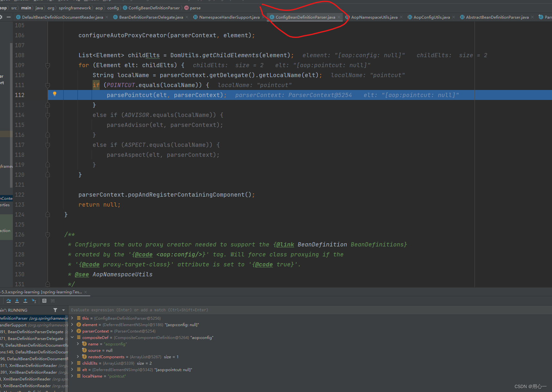Hide the project panel with minus icon
This screenshot has height=392, width=552.
click(9, 17)
